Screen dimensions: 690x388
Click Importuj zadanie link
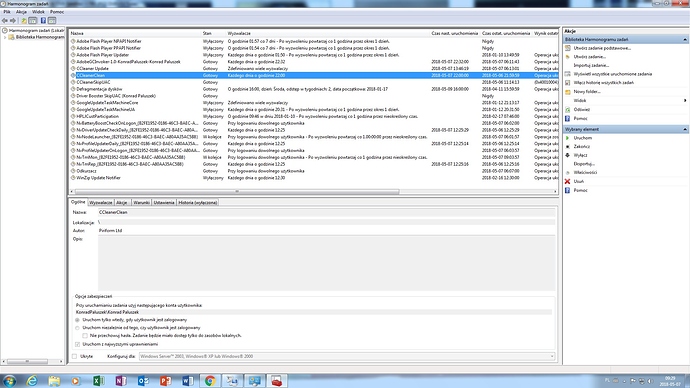(591, 65)
